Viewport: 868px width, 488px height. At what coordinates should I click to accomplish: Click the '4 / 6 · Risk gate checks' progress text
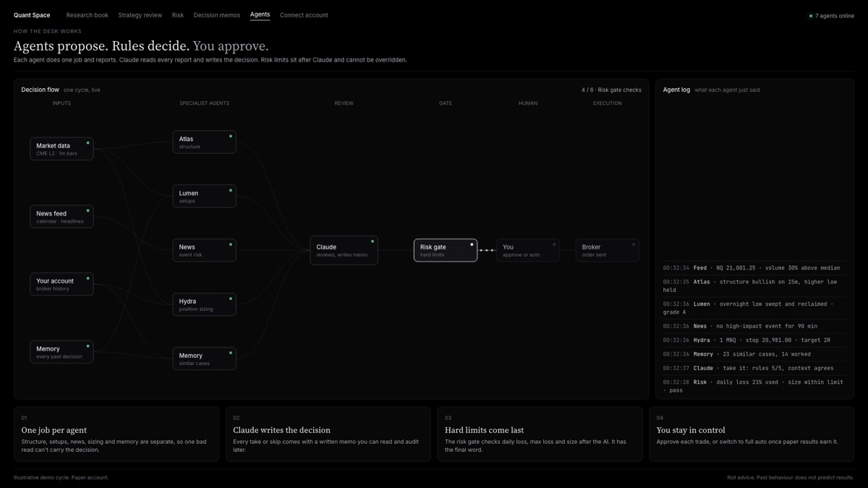pos(611,90)
